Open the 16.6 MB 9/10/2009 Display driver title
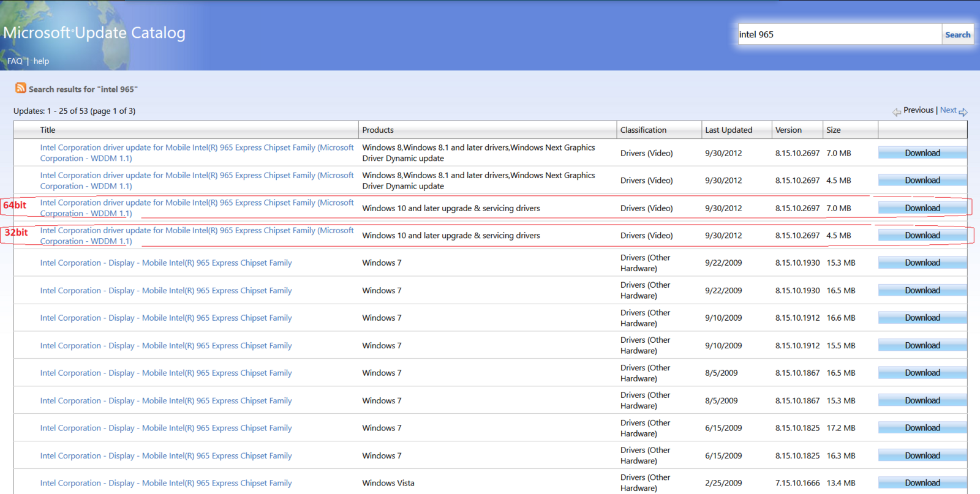 (x=166, y=318)
